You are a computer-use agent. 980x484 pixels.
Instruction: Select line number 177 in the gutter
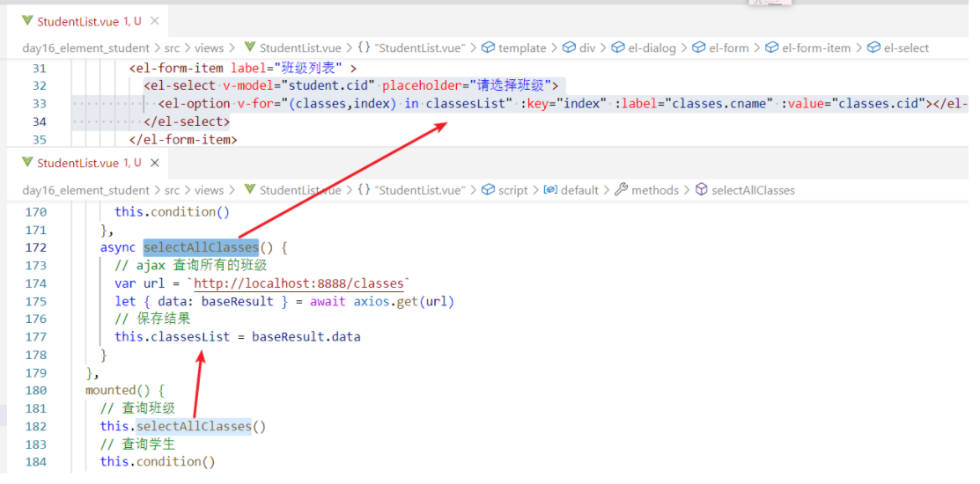[36, 337]
